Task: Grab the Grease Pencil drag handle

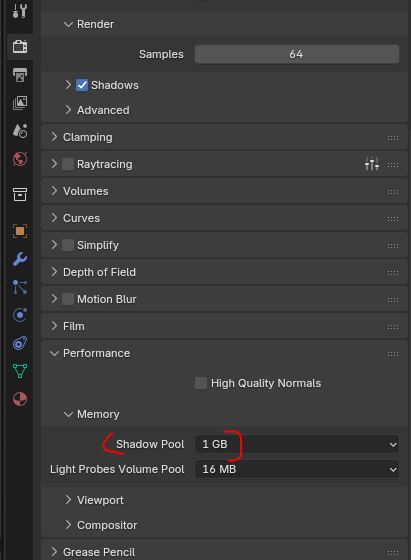Action: (x=393, y=552)
